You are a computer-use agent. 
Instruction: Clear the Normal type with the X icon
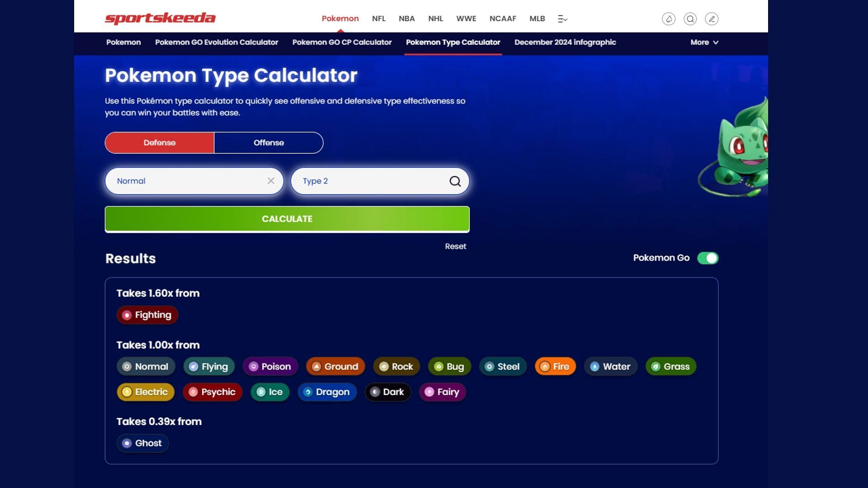(x=271, y=181)
